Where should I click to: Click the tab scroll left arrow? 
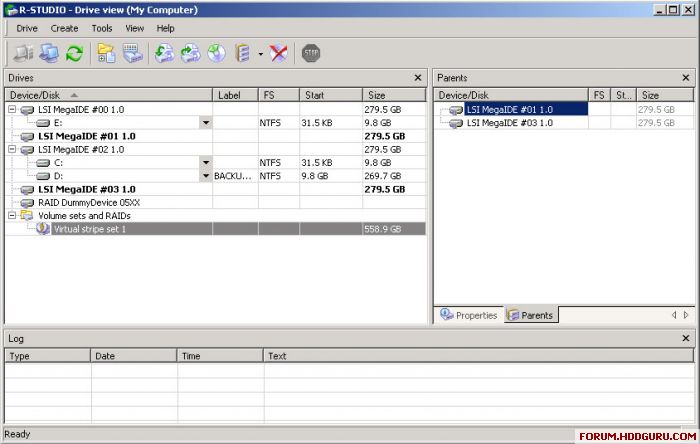(x=674, y=315)
